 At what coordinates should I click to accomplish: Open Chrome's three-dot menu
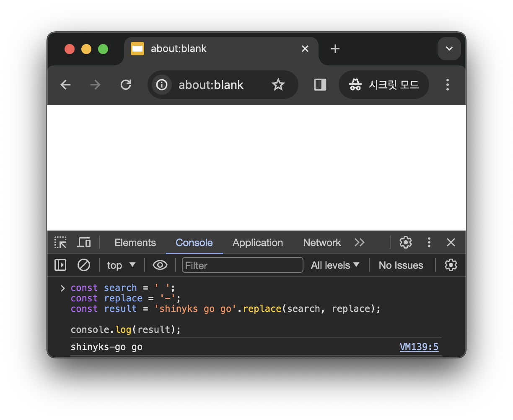click(x=447, y=85)
